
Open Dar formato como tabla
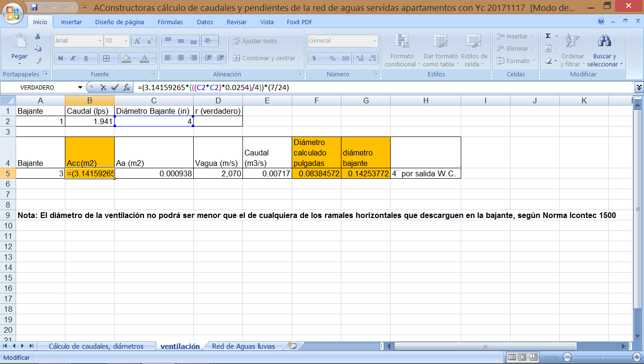pos(440,50)
